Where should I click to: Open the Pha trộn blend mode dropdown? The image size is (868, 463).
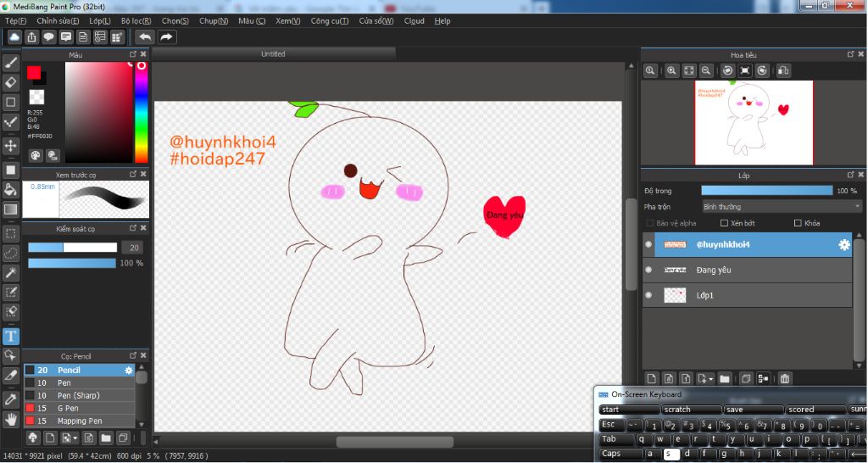point(782,207)
